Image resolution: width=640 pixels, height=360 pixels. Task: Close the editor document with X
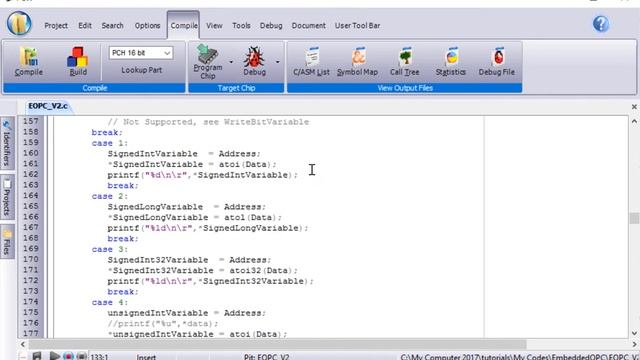(x=634, y=107)
